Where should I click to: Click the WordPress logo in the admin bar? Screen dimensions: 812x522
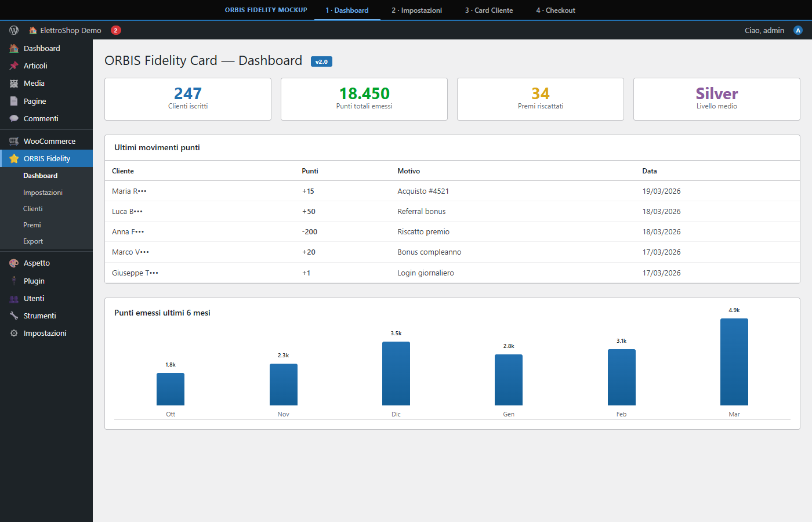point(13,30)
